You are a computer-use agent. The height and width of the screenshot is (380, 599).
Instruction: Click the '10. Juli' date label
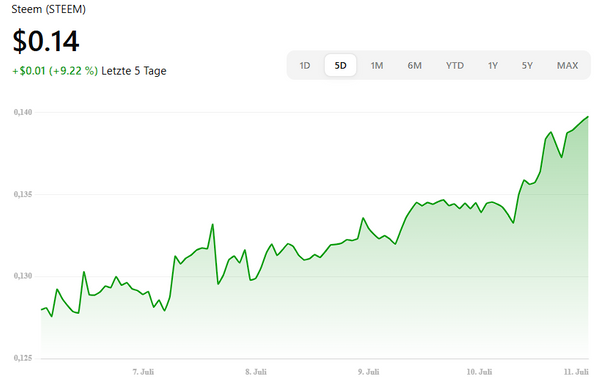point(479,372)
